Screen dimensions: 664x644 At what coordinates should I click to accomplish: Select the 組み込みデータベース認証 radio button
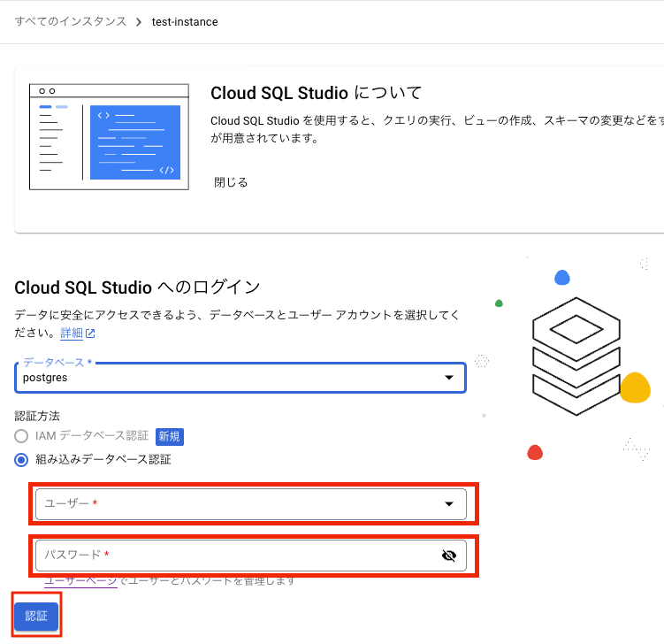21,460
